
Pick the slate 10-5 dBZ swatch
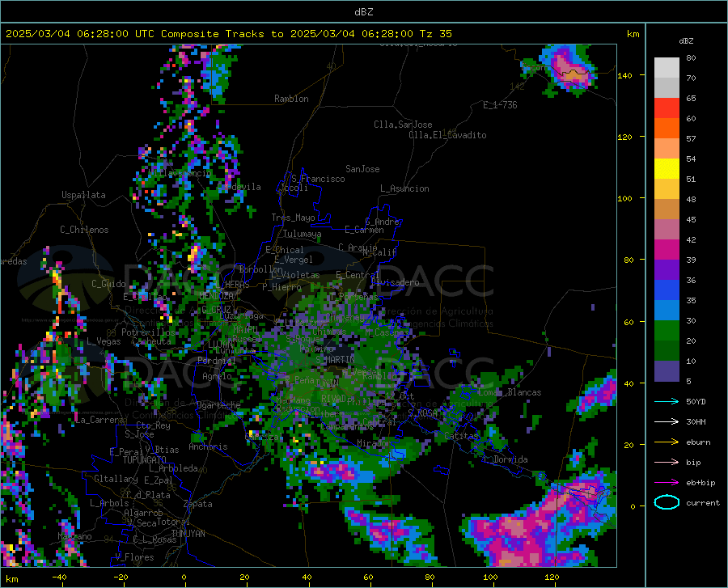[667, 371]
